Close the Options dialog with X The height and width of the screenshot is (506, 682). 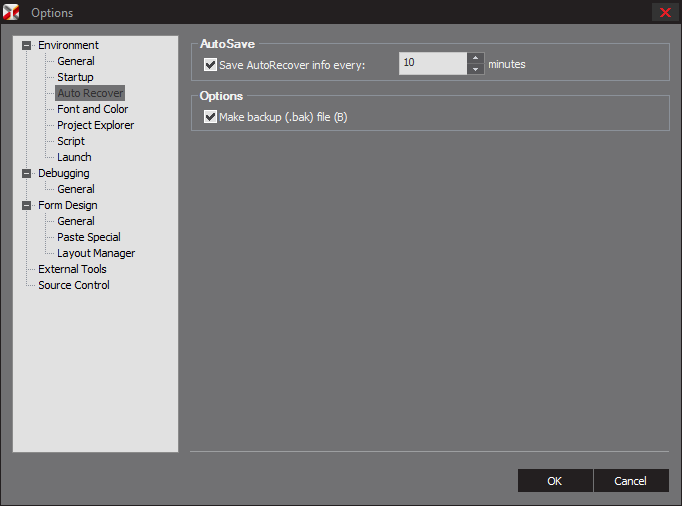tap(665, 12)
